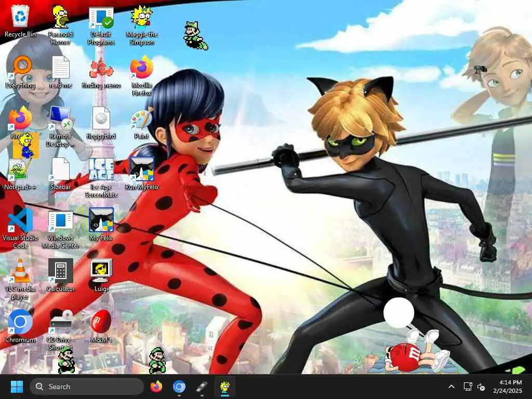Select the M&M's desktop icon
The height and width of the screenshot is (399, 532).
pos(101,326)
